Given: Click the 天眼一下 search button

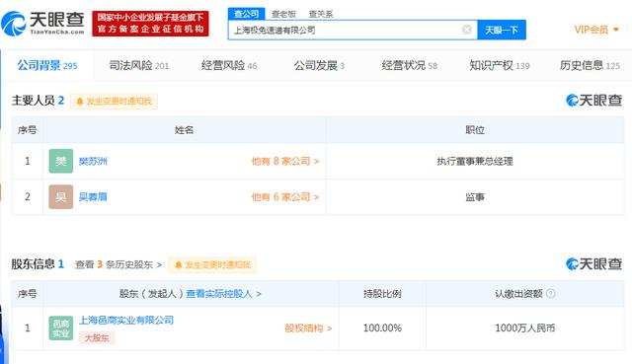Looking at the screenshot, I should coord(502,30).
